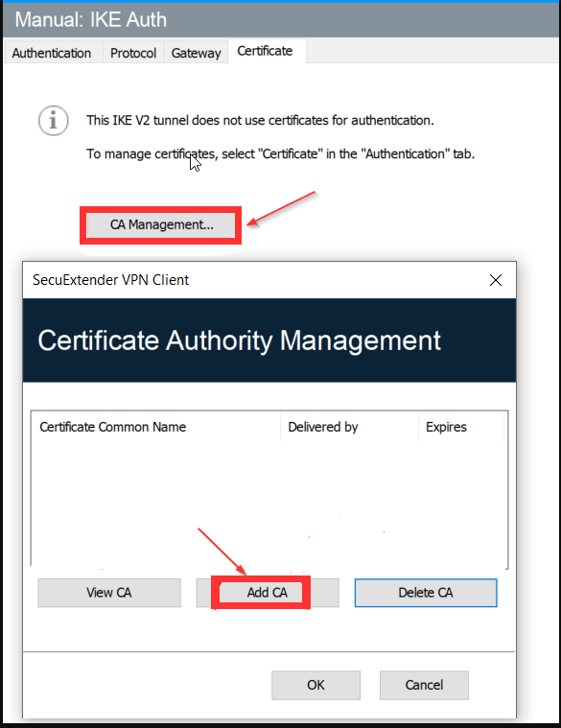This screenshot has width=561, height=728.
Task: Click the information icon beside the message
Action: point(54,121)
